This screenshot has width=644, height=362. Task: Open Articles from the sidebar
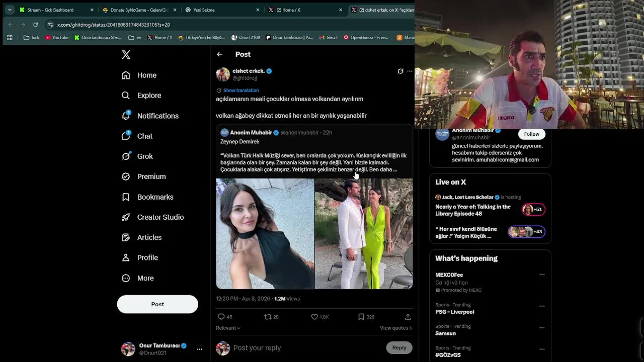point(142,237)
